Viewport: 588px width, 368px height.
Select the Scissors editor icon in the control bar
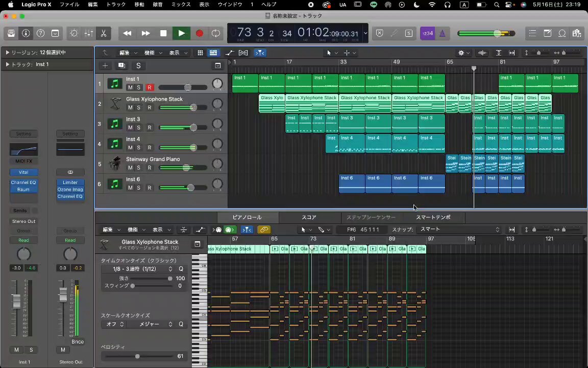104,33
